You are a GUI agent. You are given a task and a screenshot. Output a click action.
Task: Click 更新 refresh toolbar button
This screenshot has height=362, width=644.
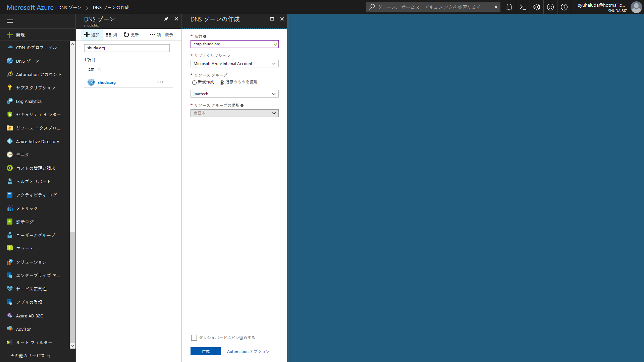pyautogui.click(x=131, y=35)
